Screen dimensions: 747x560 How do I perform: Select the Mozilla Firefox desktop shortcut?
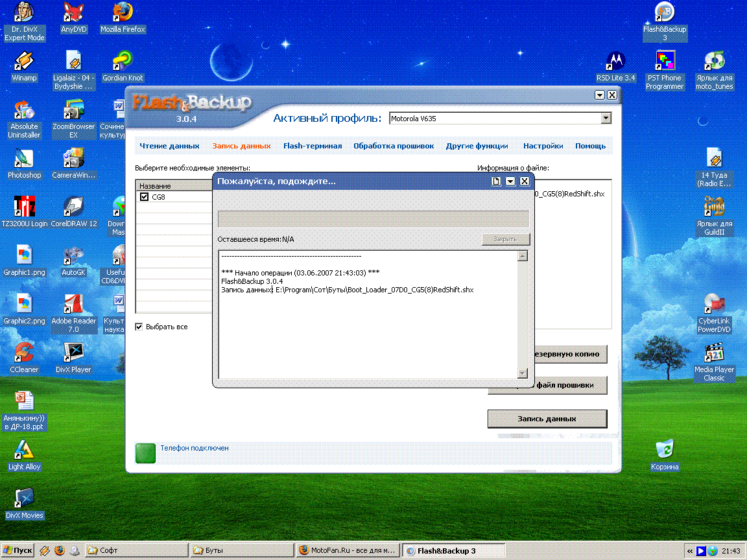(x=123, y=17)
